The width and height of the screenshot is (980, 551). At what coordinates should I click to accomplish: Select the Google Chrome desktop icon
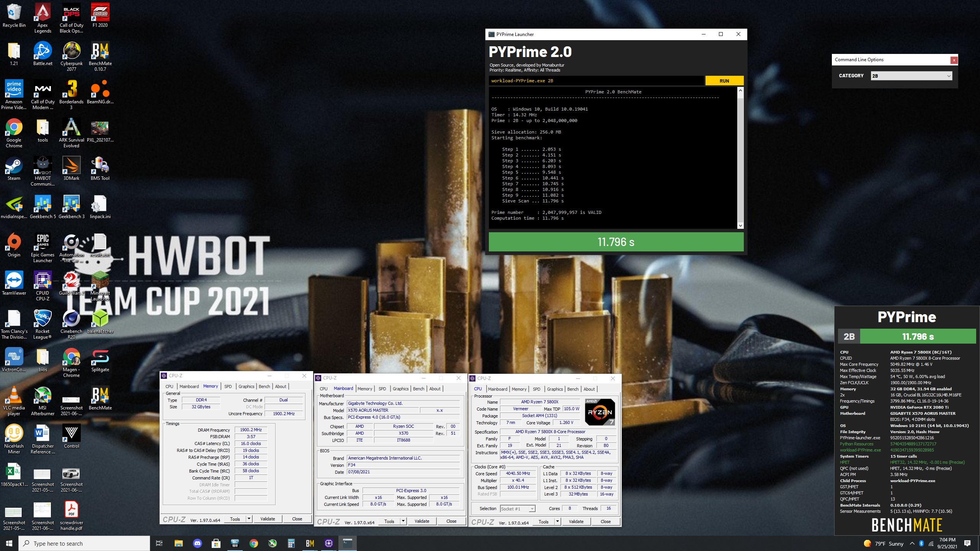tap(14, 133)
